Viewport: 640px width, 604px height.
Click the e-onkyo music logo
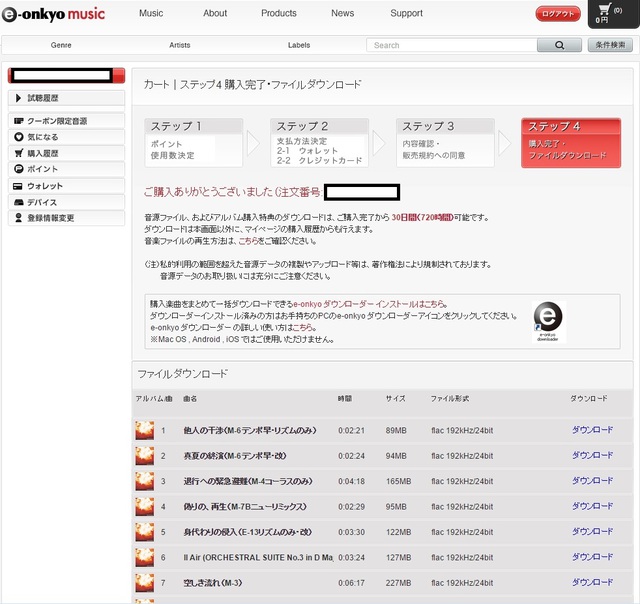58,14
